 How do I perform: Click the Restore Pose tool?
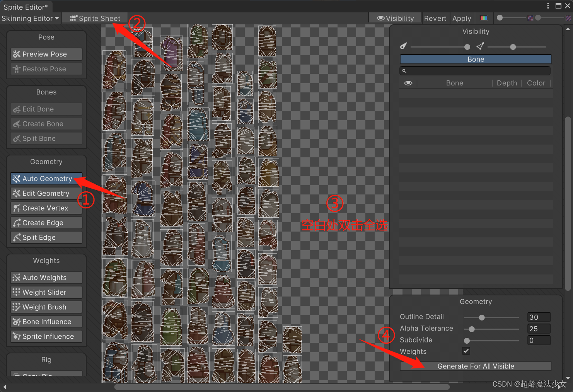(x=46, y=69)
